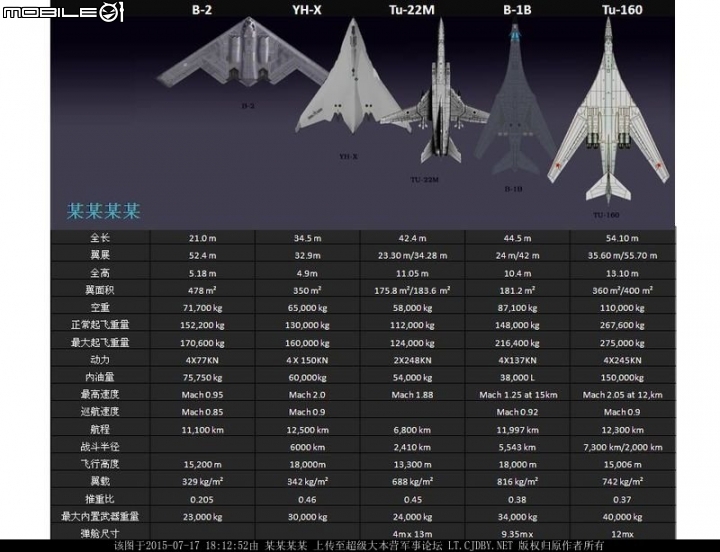The height and width of the screenshot is (552, 720).
Task: Click the 34.5 m length cell
Action: (308, 238)
